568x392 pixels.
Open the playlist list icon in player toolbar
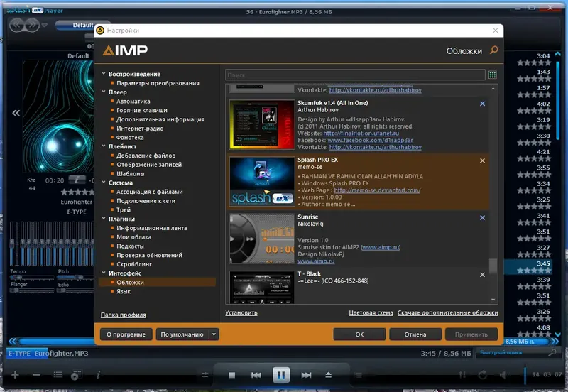(x=58, y=375)
